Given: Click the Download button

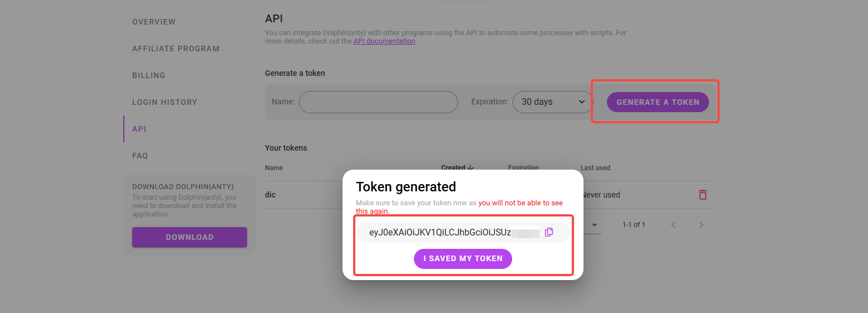Looking at the screenshot, I should pos(190,237).
